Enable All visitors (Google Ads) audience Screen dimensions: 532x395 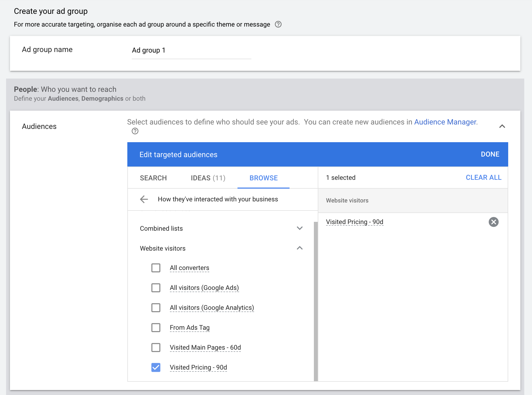[156, 288]
